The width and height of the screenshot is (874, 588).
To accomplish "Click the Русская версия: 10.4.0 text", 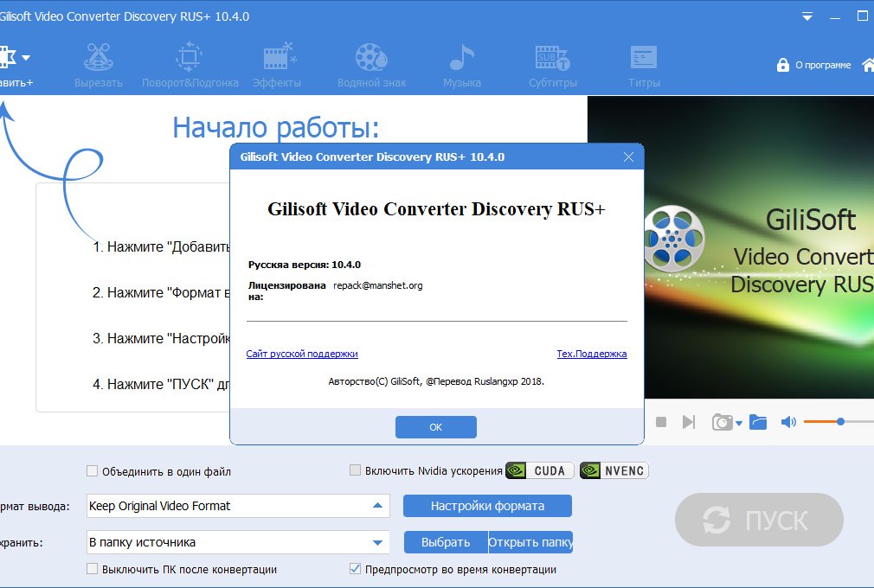I will (x=305, y=265).
